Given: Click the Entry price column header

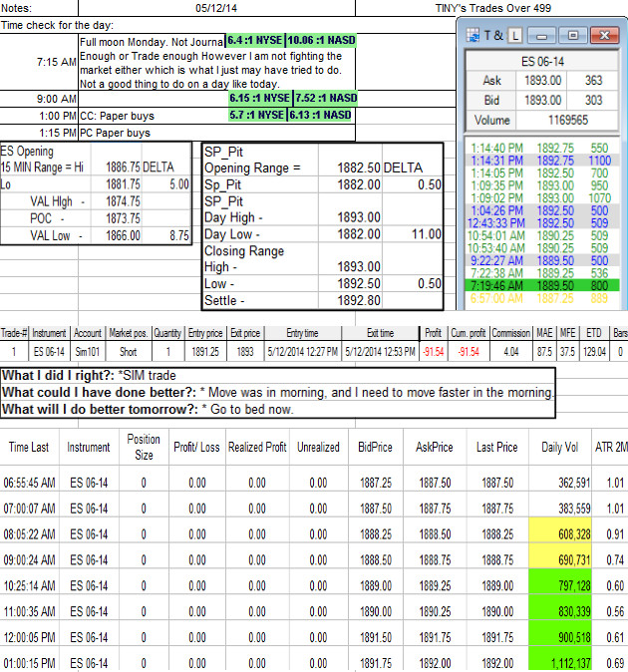Looking at the screenshot, I should (205, 333).
